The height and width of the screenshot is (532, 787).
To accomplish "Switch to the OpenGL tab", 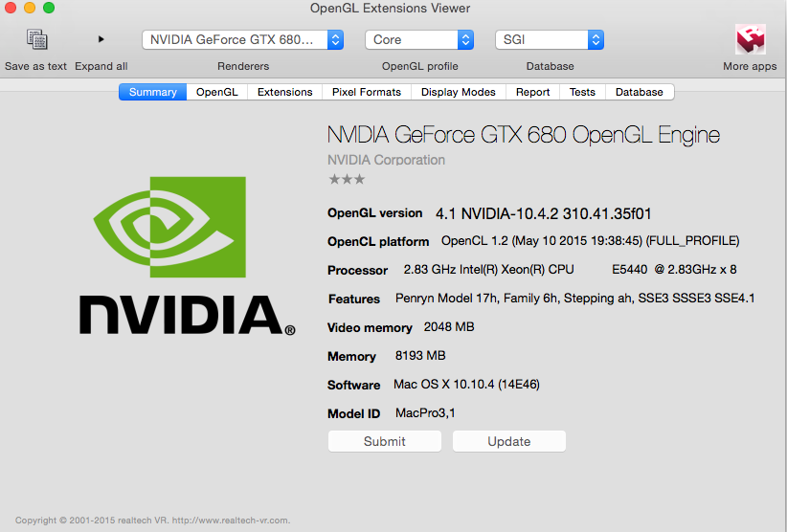I will 216,92.
